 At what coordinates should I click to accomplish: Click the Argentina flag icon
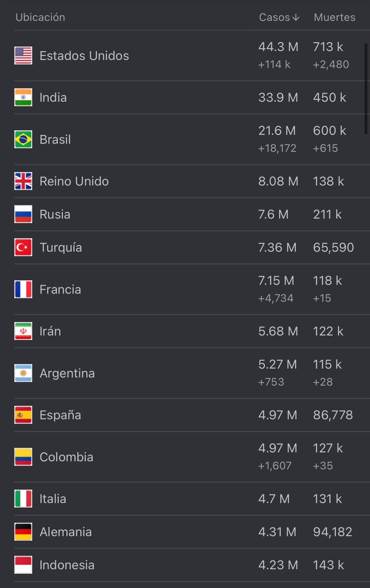click(23, 373)
